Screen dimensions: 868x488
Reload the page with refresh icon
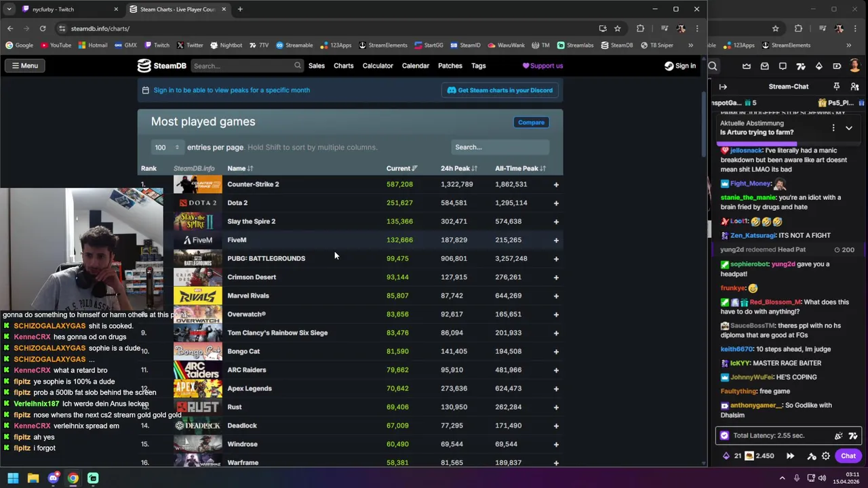pos(43,28)
